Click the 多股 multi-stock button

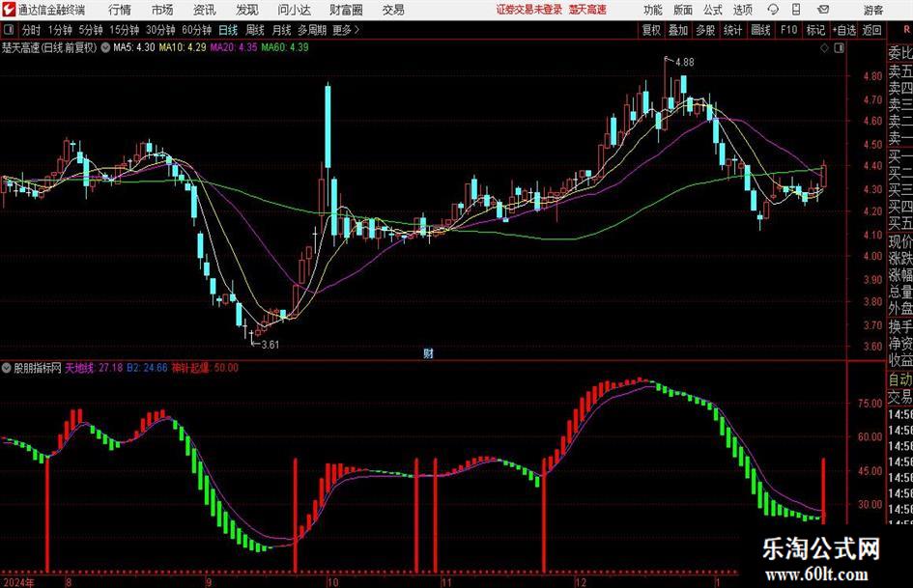pyautogui.click(x=705, y=30)
